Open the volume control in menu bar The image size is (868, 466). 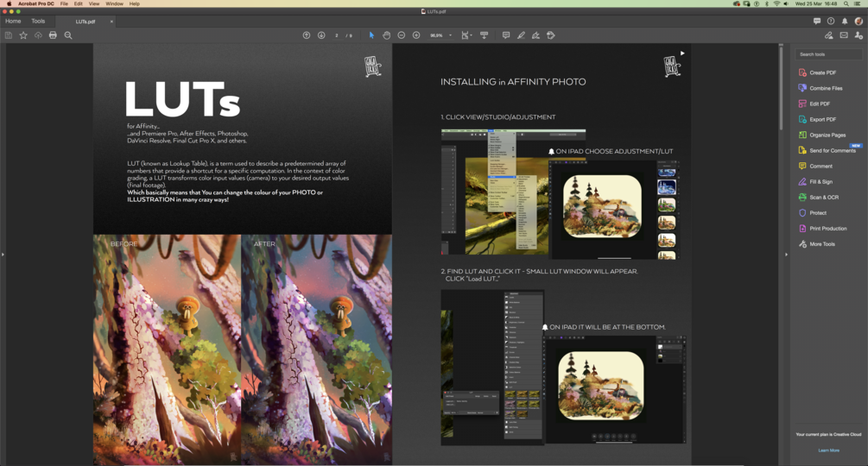point(786,3)
